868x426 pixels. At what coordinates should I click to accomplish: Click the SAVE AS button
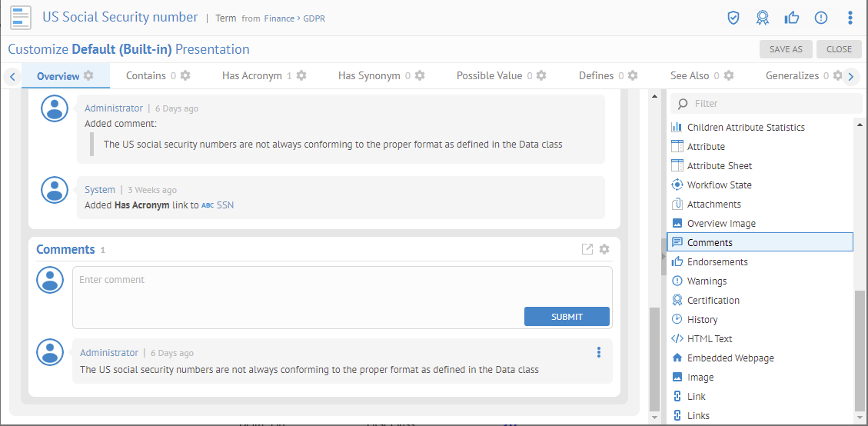tap(786, 49)
